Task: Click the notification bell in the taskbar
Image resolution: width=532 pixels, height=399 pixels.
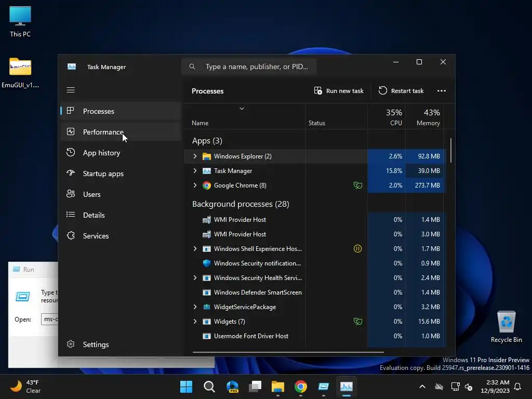Action: (518, 387)
